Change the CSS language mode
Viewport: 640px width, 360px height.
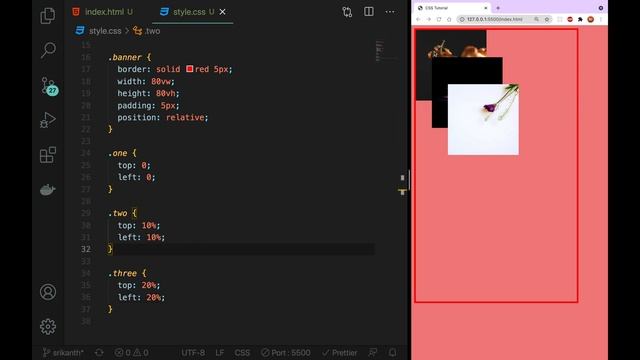tap(242, 353)
